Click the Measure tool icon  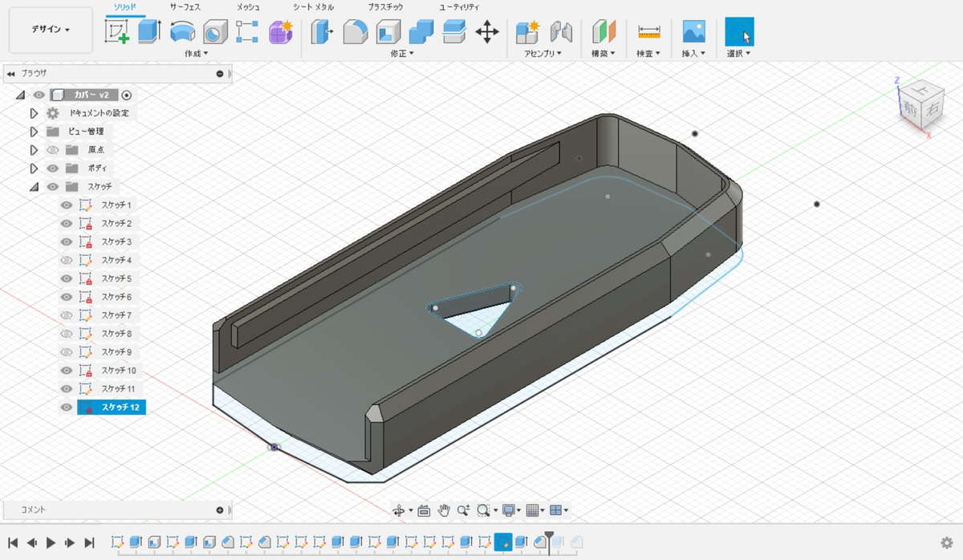click(x=648, y=32)
